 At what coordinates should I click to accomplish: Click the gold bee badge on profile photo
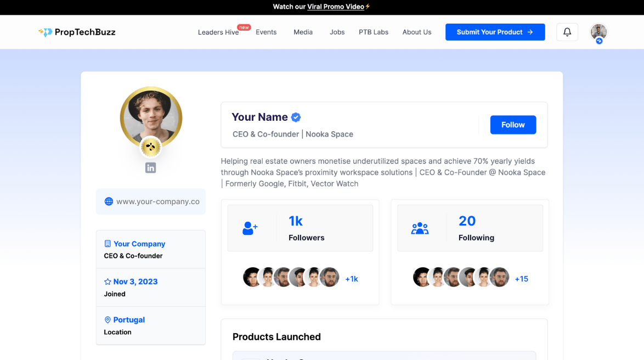(x=150, y=147)
